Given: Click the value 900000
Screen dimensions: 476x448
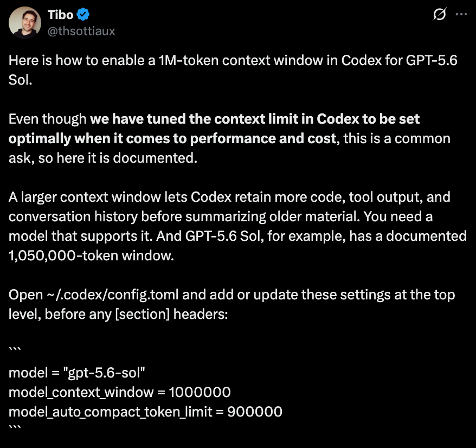Looking at the screenshot, I should click(255, 412).
